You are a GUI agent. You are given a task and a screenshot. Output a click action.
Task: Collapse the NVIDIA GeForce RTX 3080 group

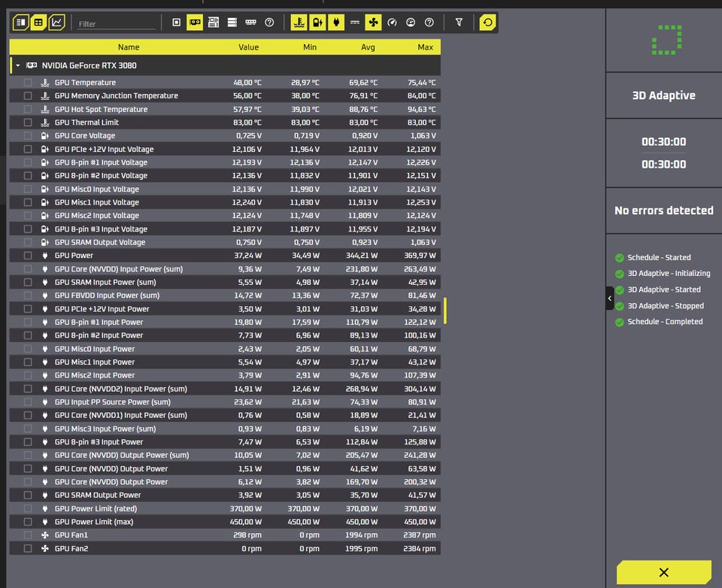tap(18, 65)
